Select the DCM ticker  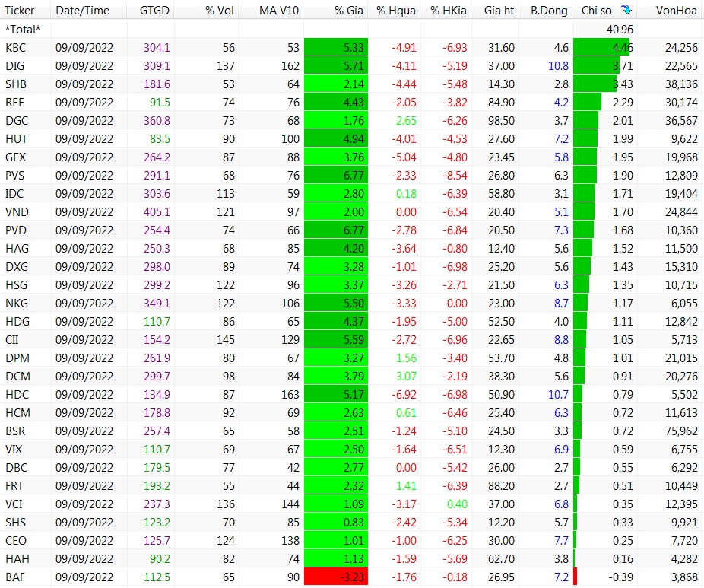click(x=18, y=377)
